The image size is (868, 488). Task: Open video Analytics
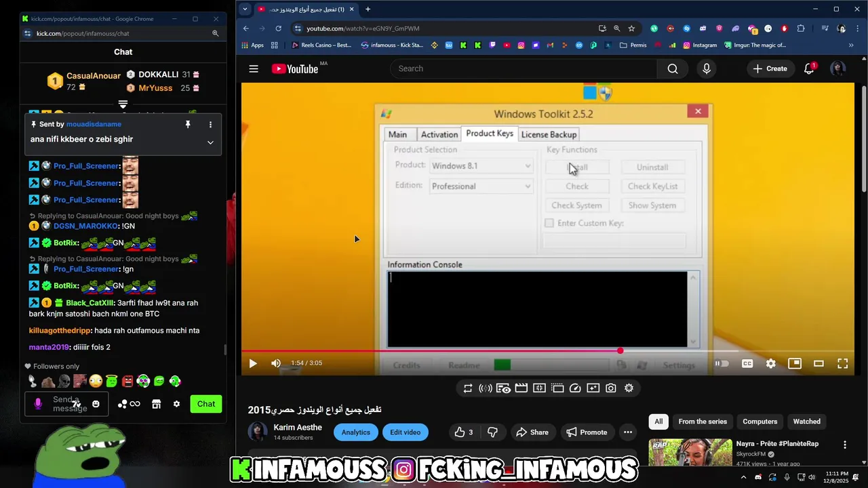(356, 432)
